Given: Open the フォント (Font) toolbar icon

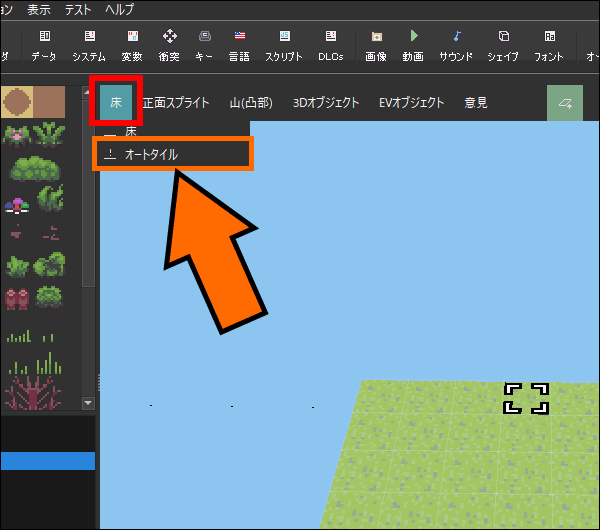Looking at the screenshot, I should pos(548,44).
